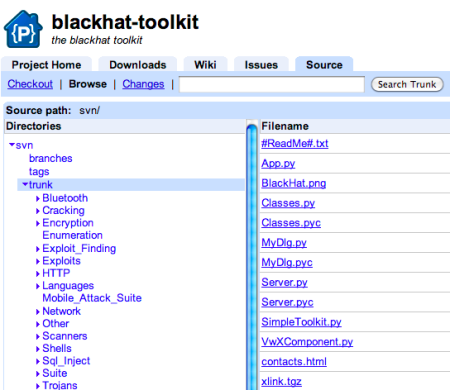The width and height of the screenshot is (450, 390).
Task: Select the Source tab
Action: click(324, 64)
